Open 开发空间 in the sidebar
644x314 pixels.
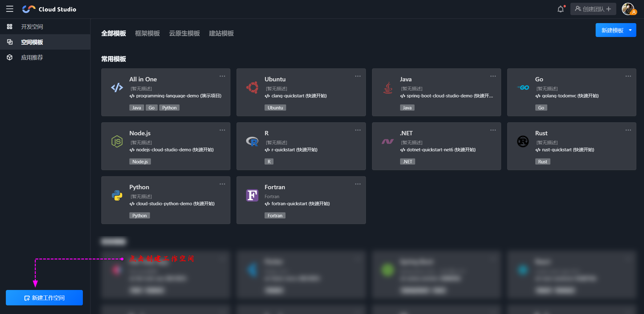click(x=45, y=27)
